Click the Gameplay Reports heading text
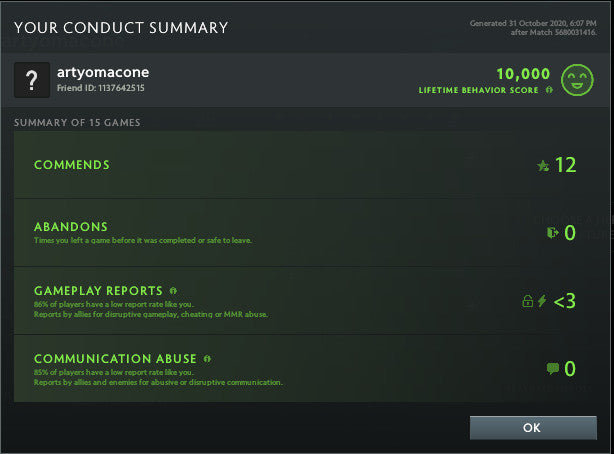This screenshot has width=614, height=454. (98, 291)
